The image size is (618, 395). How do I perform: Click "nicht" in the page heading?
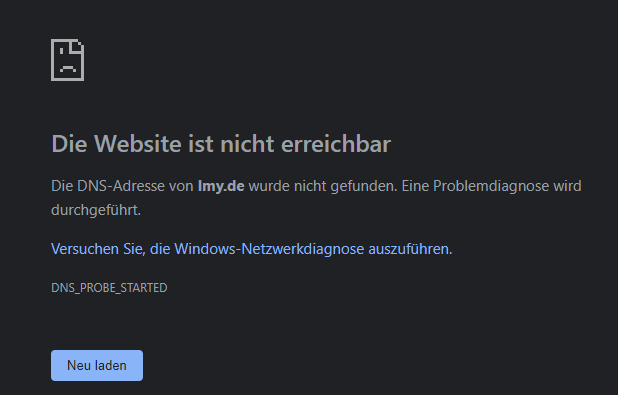(247, 143)
